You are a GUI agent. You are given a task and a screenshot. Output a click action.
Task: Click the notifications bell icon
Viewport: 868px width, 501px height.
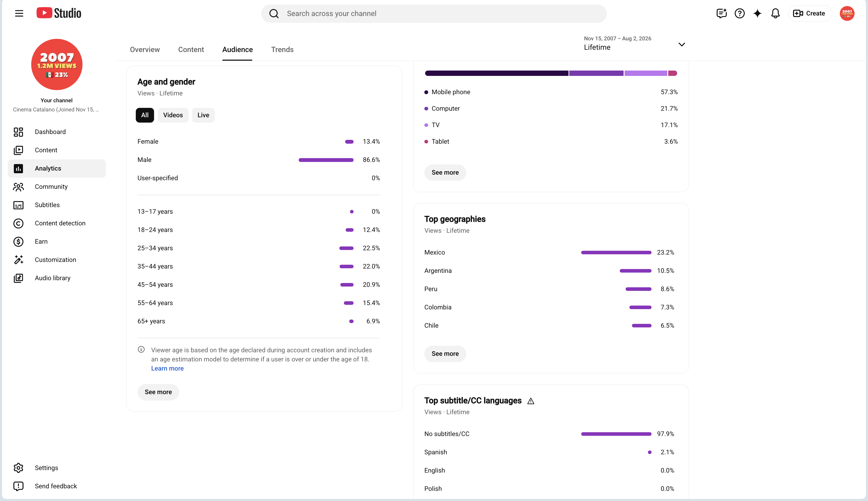point(775,13)
